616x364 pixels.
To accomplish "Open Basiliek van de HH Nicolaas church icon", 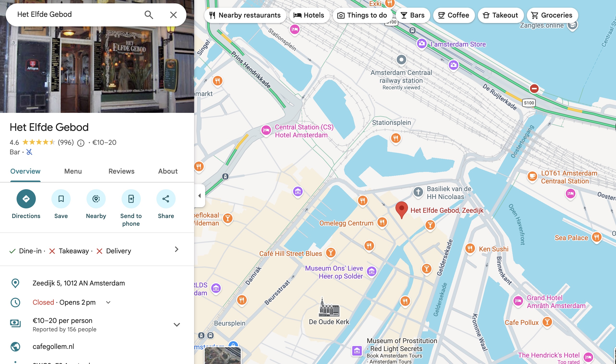I will coord(418,192).
